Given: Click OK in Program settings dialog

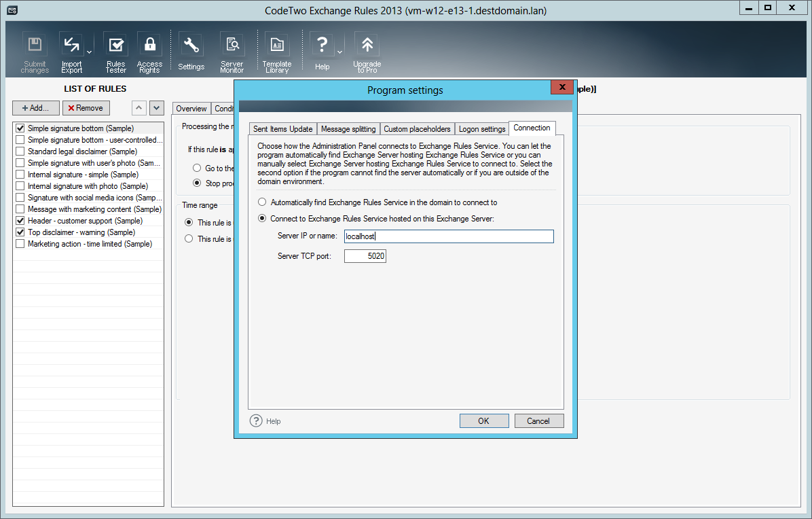Looking at the screenshot, I should click(x=483, y=421).
